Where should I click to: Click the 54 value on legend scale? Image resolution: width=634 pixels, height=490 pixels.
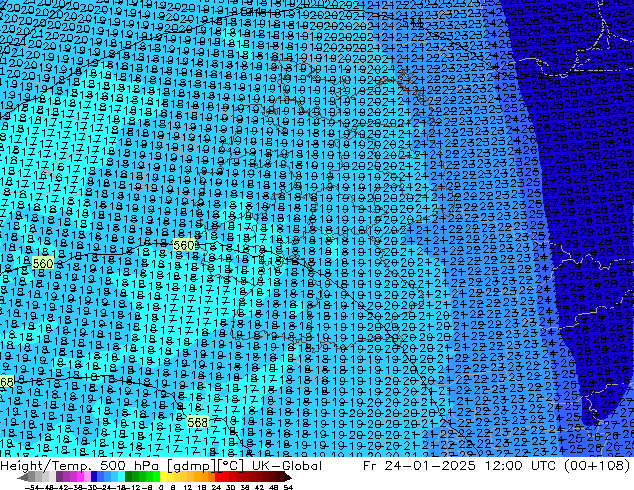[288, 487]
